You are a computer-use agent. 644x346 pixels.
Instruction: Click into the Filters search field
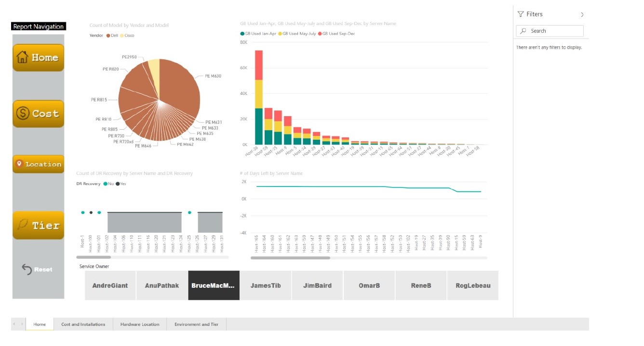coord(550,31)
